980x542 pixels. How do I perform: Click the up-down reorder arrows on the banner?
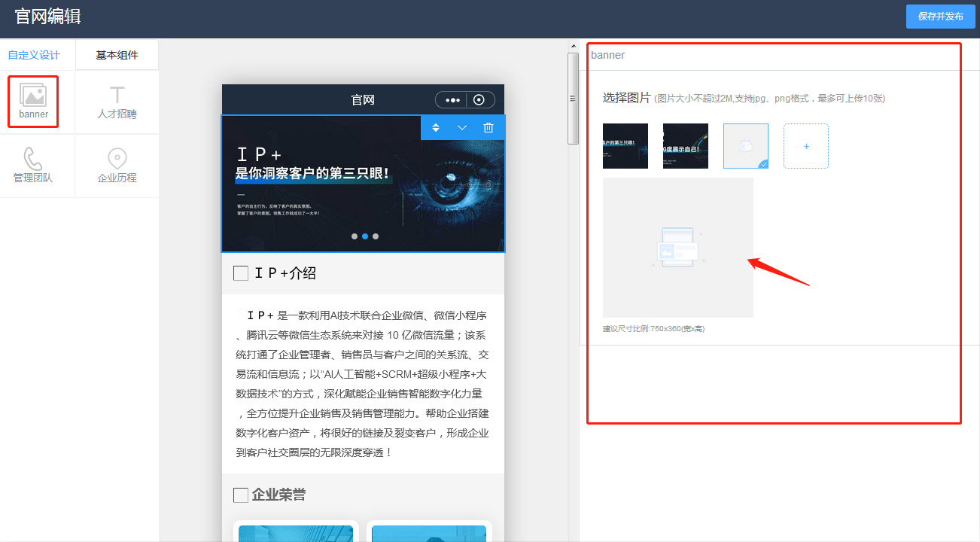(435, 128)
